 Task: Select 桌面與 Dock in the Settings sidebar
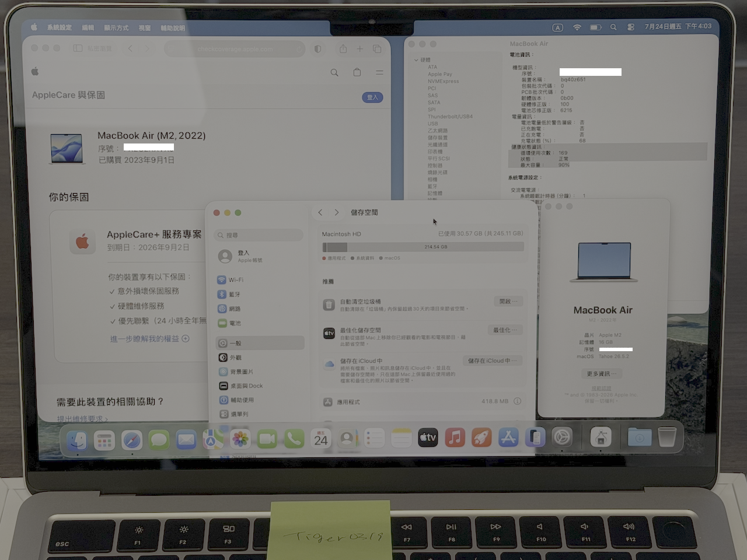click(x=260, y=386)
